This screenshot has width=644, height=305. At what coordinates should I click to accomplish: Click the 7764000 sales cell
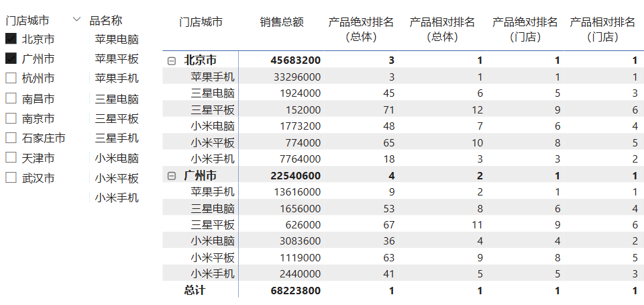(x=301, y=159)
